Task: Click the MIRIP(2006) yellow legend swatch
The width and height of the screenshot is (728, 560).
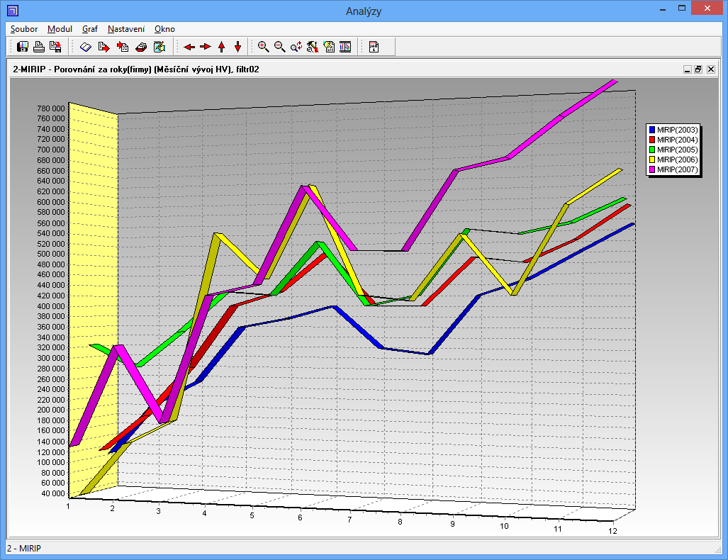Action: point(652,159)
